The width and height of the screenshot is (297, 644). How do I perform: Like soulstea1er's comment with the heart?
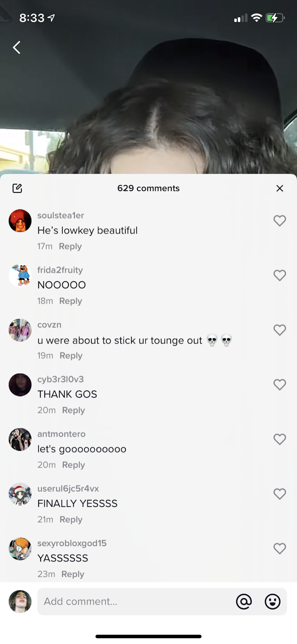(280, 220)
